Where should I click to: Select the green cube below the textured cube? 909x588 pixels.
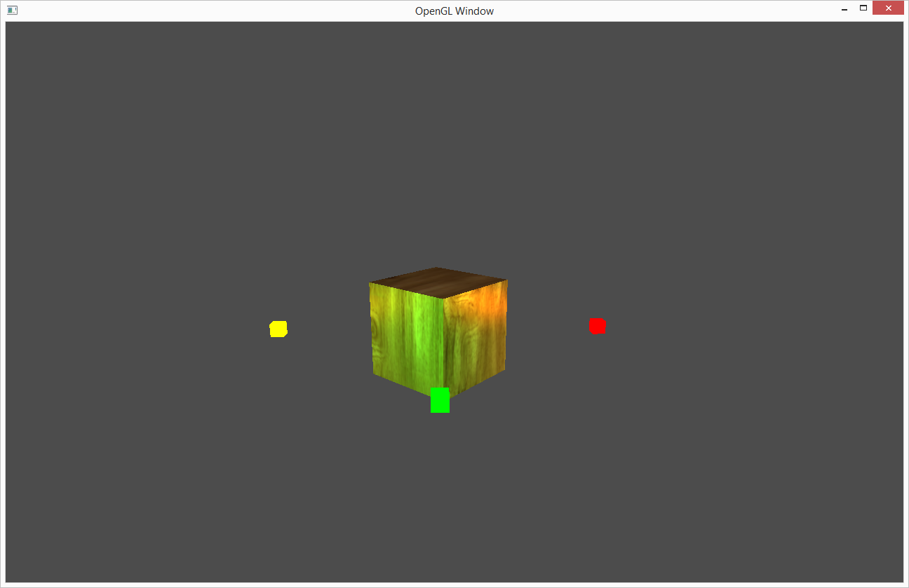point(440,400)
